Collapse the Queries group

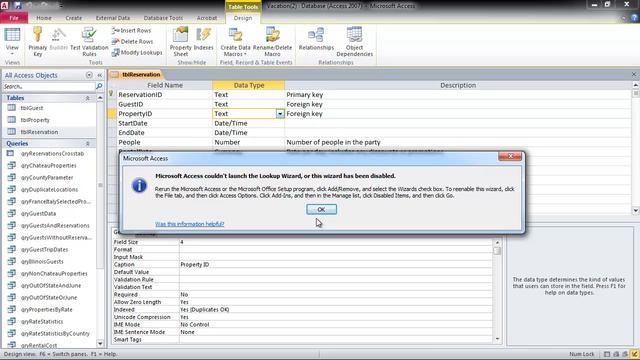click(87, 144)
